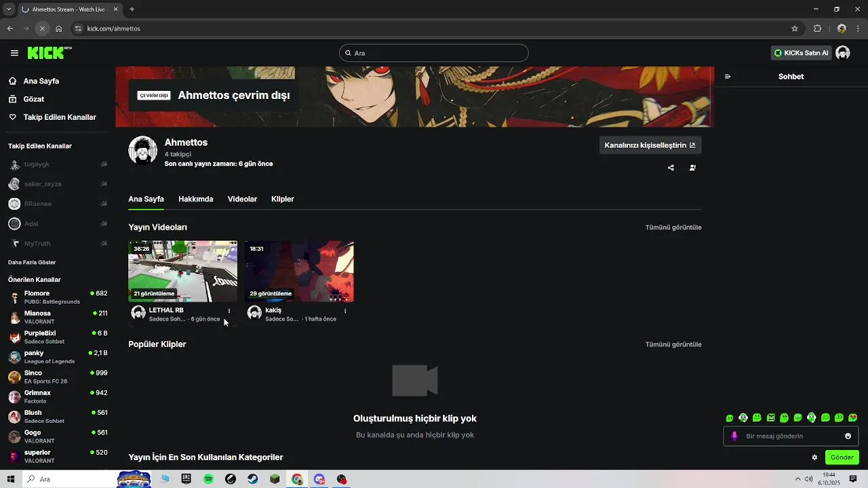Go back to the previous page
This screenshot has width=868, height=488.
pos(9,28)
